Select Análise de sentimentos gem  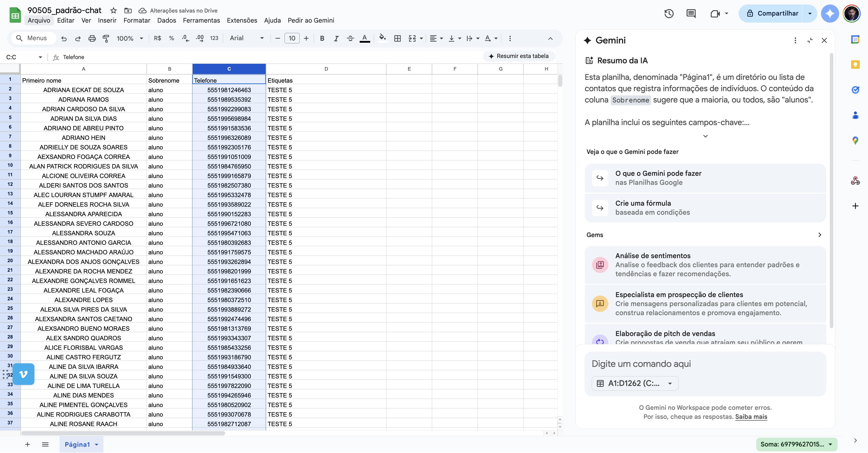pos(705,265)
